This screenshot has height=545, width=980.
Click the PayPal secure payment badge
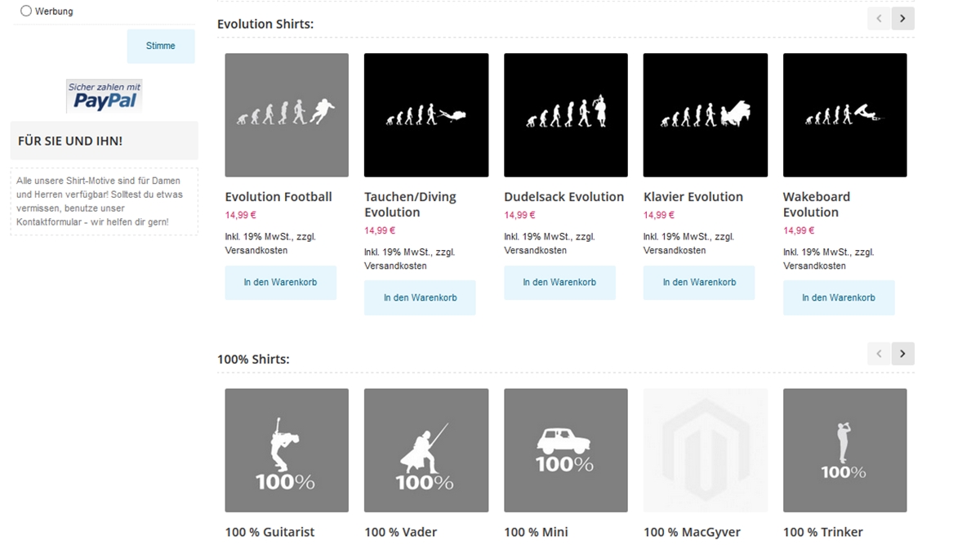[105, 96]
